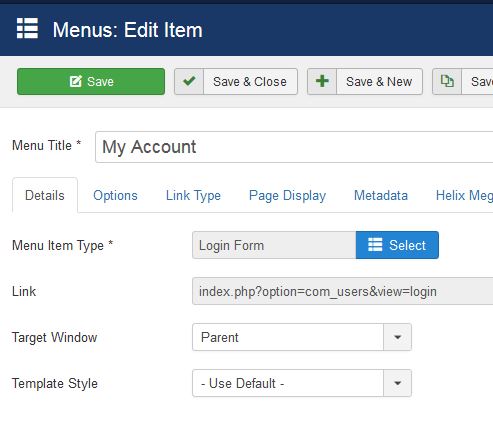Screen dimensions: 493x434
Task: Click the green plus icon for Save & New
Action: pos(322,82)
